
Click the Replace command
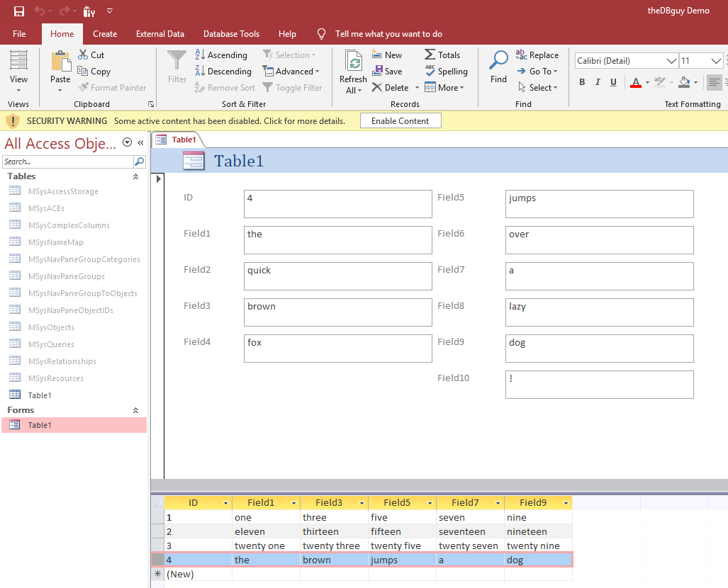(537, 55)
